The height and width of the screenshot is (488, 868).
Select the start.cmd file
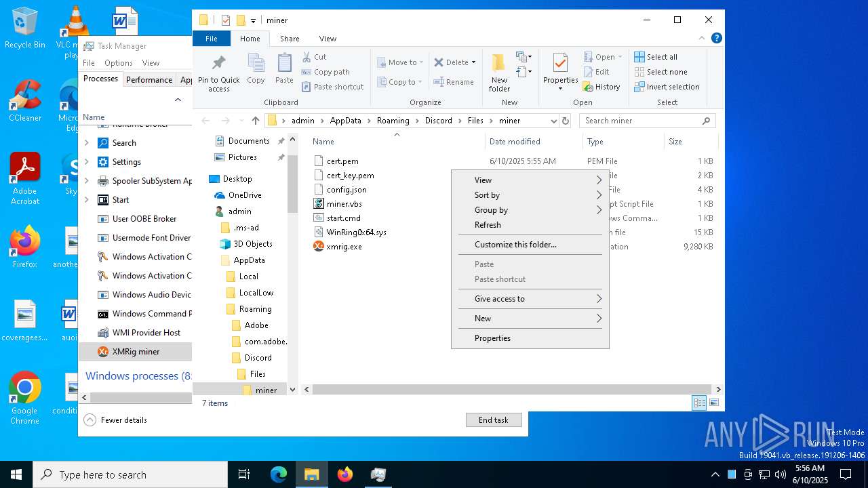point(344,218)
